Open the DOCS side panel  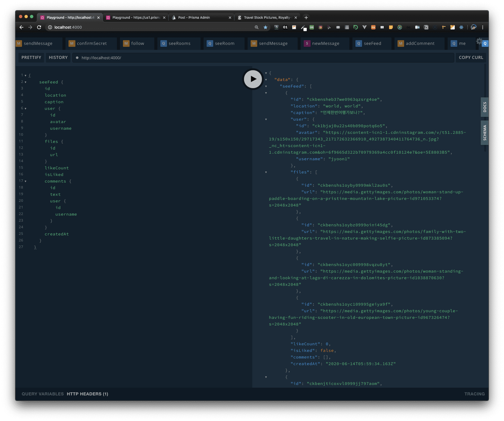point(484,107)
